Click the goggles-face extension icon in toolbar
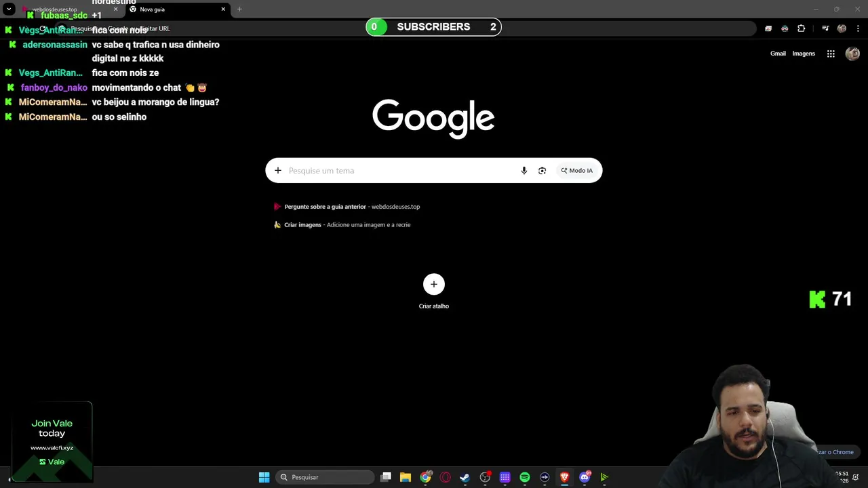The height and width of the screenshot is (488, 868). pos(785,28)
